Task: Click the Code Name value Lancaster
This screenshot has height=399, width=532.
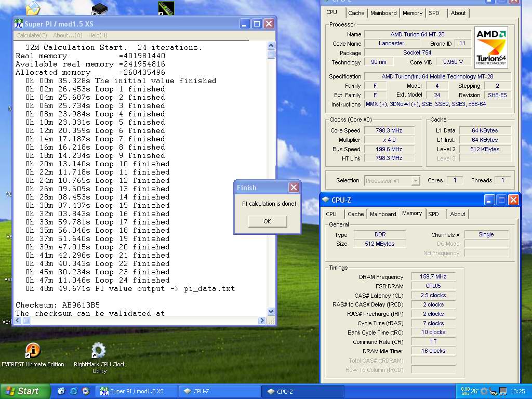Action: (392, 44)
